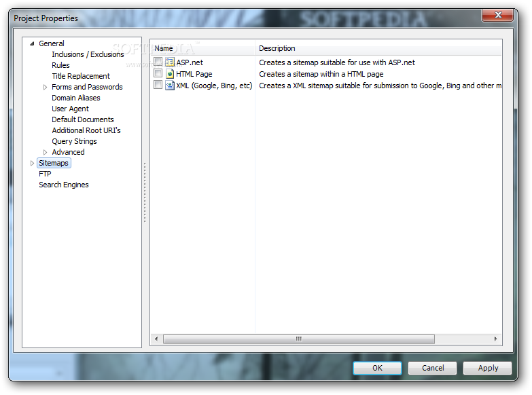Image resolution: width=532 pixels, height=395 pixels.
Task: Select Inclusions / Exclusions in tree
Action: tap(88, 54)
